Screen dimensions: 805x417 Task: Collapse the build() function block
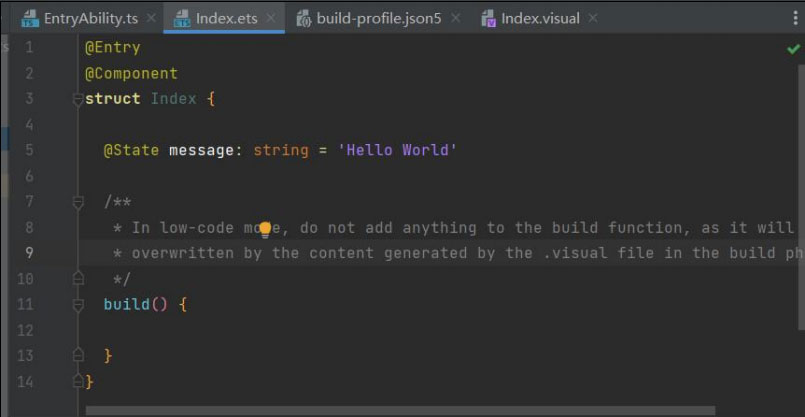(x=78, y=304)
